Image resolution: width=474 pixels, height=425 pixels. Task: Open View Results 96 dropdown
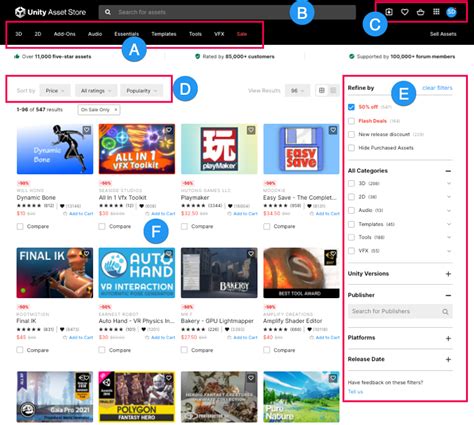tap(297, 91)
